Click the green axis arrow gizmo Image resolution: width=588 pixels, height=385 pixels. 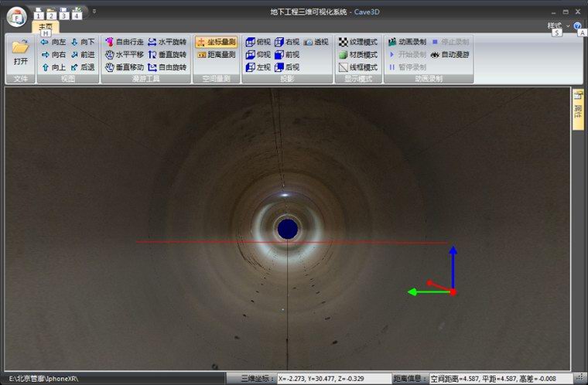(429, 291)
